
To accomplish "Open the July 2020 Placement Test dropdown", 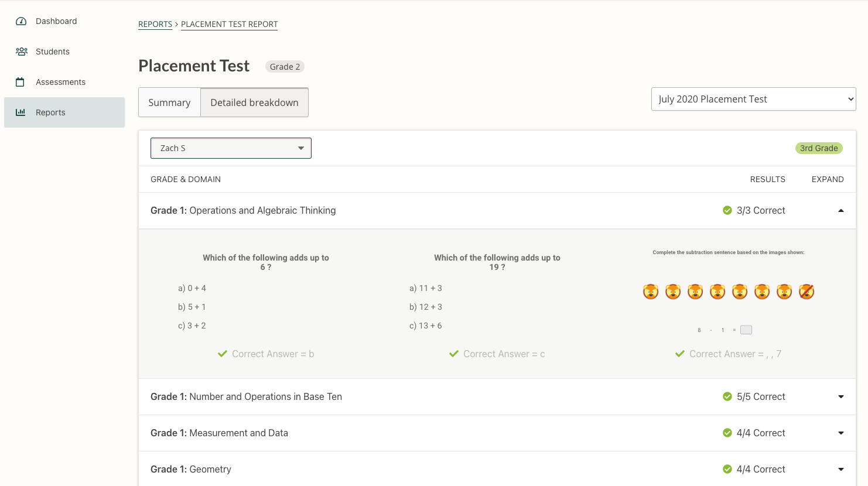I will [x=753, y=99].
